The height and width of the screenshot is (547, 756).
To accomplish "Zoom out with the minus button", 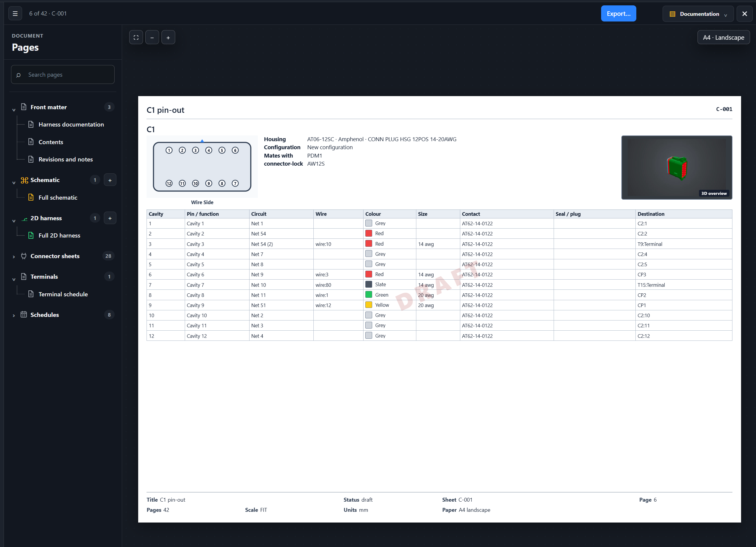I will click(152, 37).
